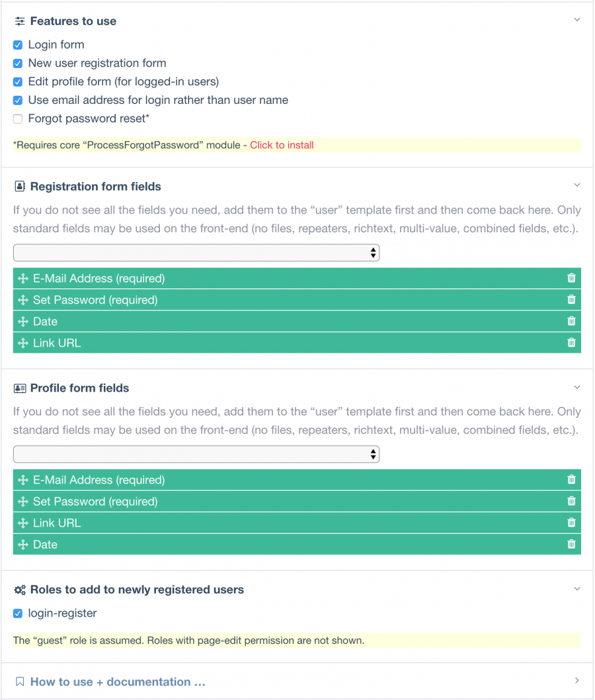Click the Click to install link
This screenshot has width=595, height=700.
[x=282, y=145]
